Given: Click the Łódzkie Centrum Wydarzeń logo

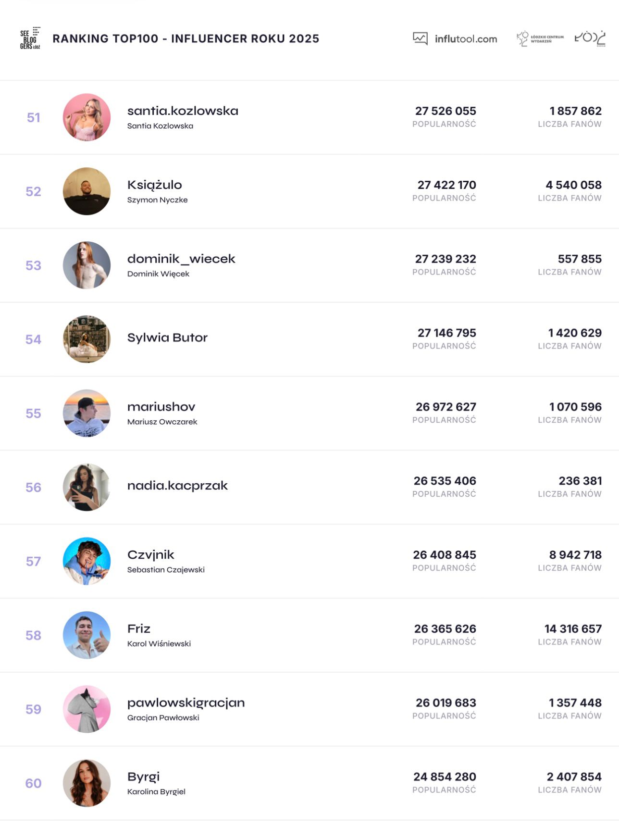Looking at the screenshot, I should [x=540, y=38].
